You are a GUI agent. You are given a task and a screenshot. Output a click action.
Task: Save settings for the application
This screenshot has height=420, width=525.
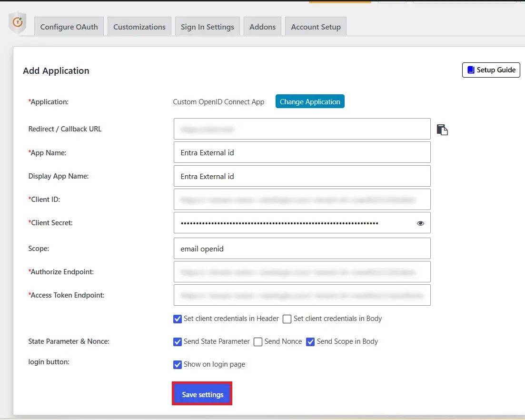202,394
